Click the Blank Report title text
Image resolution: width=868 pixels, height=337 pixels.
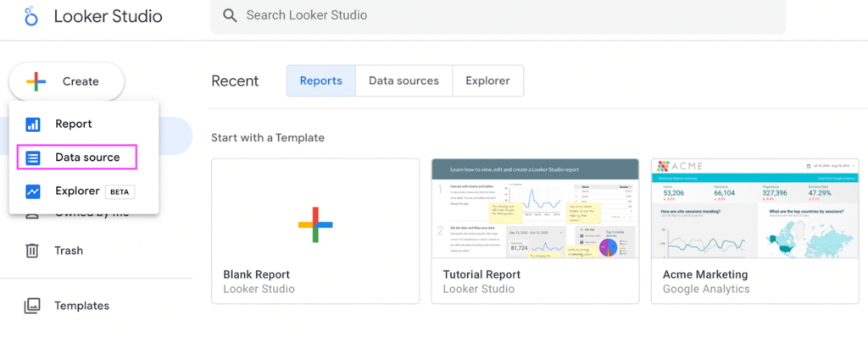point(256,274)
